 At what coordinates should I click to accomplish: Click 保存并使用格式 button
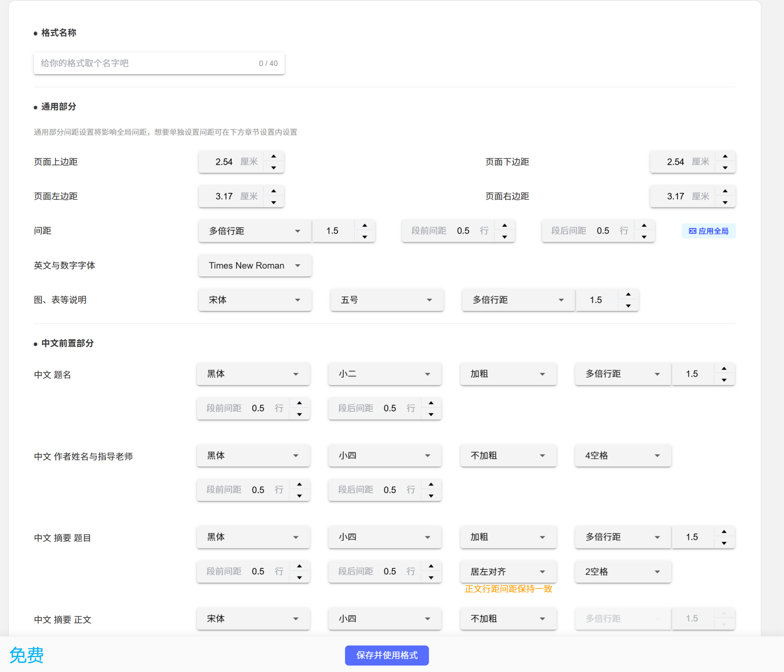pyautogui.click(x=387, y=655)
